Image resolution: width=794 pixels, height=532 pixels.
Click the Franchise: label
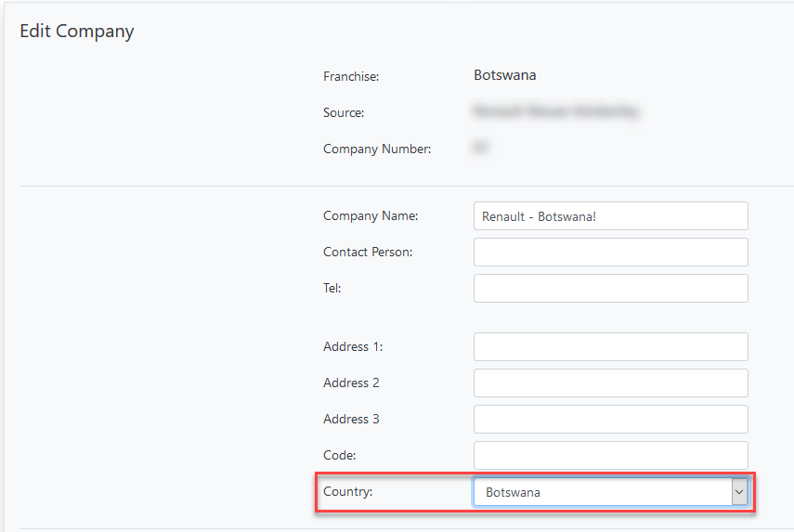(x=351, y=76)
